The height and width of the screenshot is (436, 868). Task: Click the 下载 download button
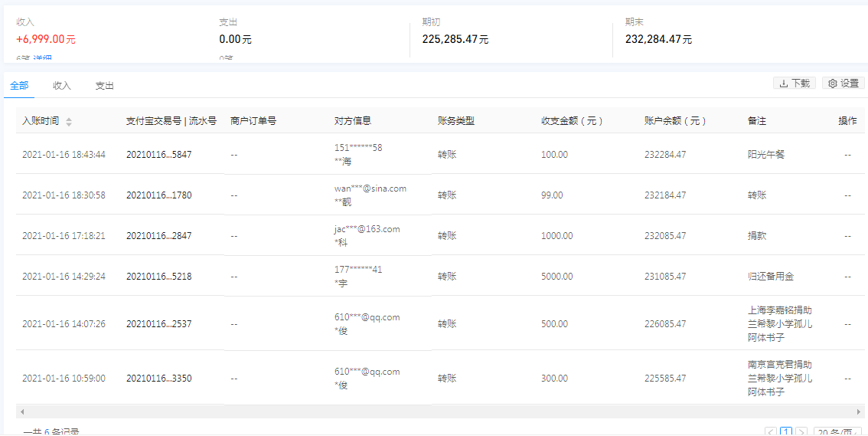tap(794, 83)
